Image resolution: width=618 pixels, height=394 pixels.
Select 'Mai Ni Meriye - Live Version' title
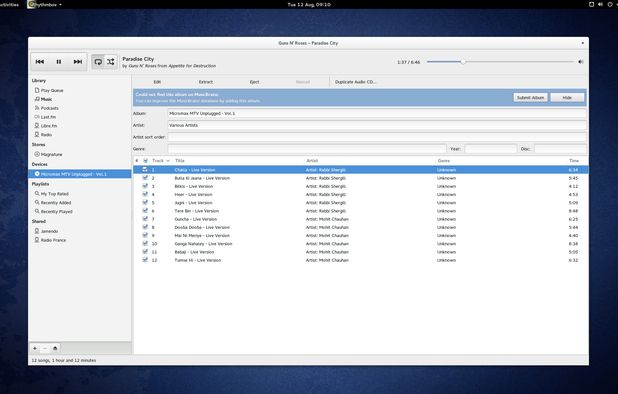(x=202, y=236)
